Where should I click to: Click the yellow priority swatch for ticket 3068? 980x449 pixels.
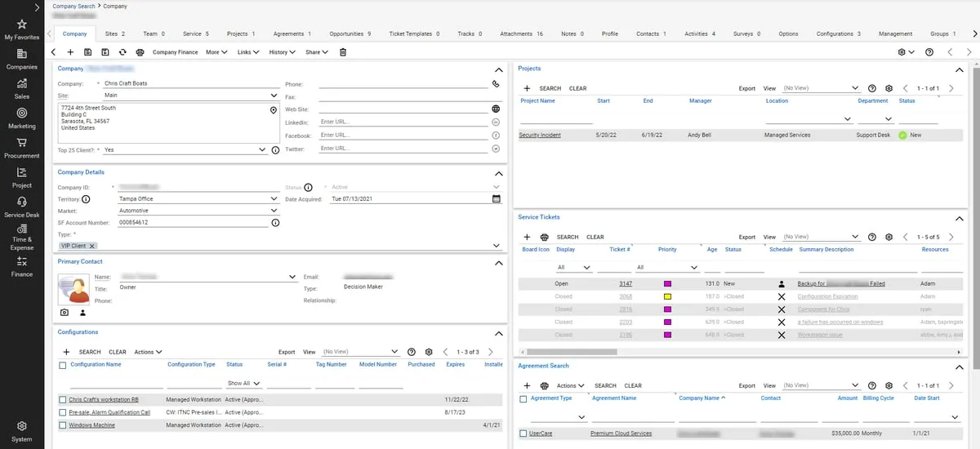[667, 296]
